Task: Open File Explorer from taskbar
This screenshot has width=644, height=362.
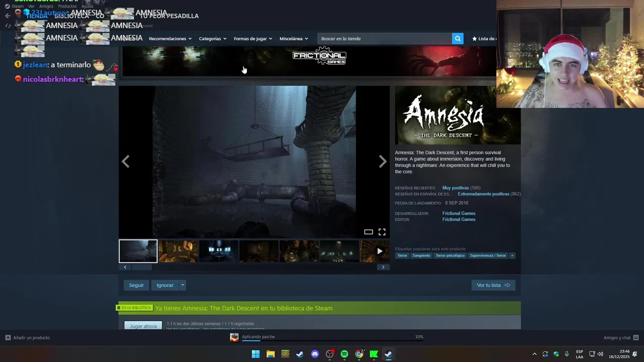Action: pyautogui.click(x=270, y=354)
